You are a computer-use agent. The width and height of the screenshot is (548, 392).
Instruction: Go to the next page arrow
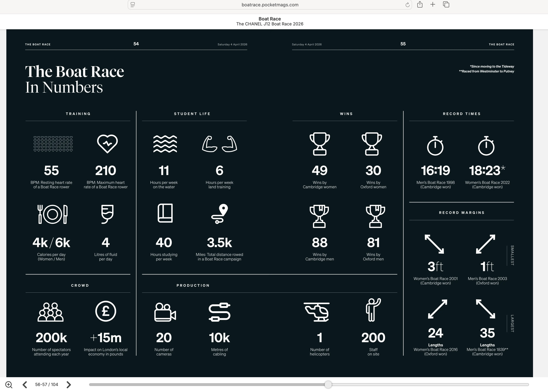[69, 385]
